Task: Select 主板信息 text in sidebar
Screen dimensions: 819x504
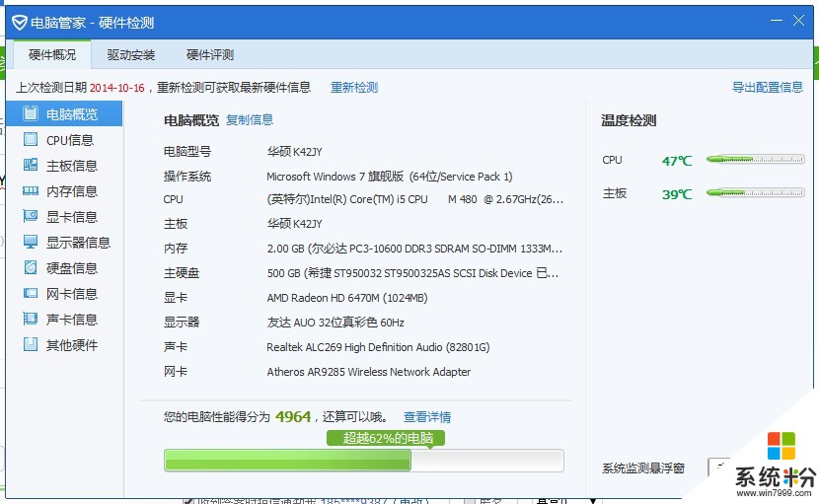Action: [72, 166]
